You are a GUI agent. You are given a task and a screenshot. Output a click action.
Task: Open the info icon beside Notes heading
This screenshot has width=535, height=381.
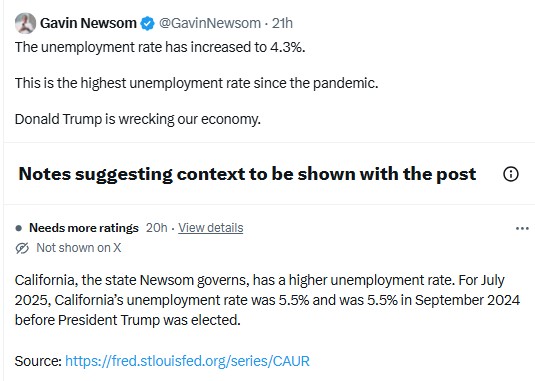510,174
